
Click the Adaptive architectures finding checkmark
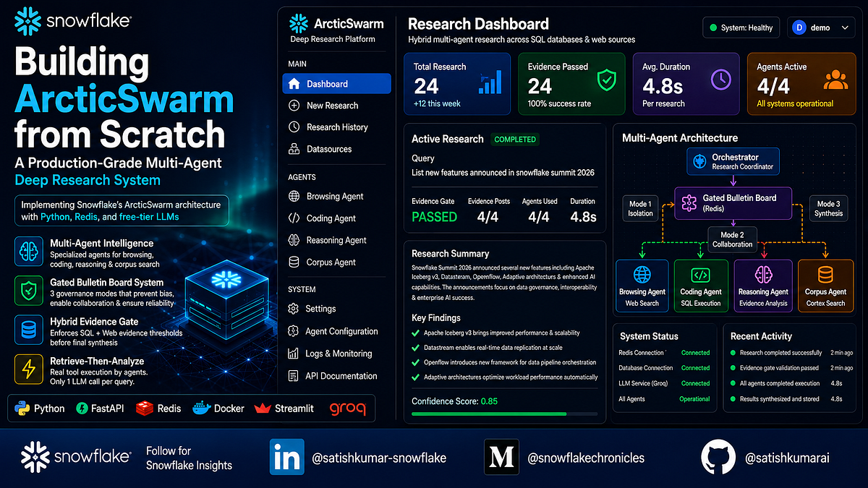point(417,377)
